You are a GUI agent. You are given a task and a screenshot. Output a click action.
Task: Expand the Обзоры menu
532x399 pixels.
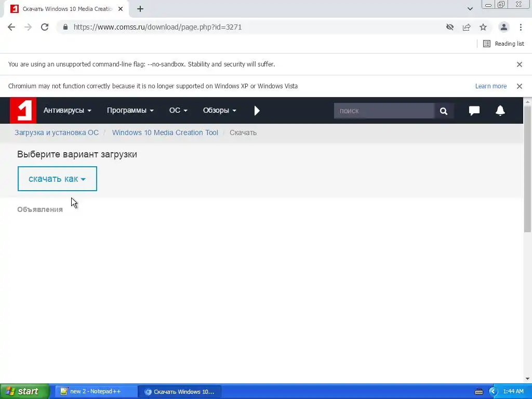tap(220, 110)
